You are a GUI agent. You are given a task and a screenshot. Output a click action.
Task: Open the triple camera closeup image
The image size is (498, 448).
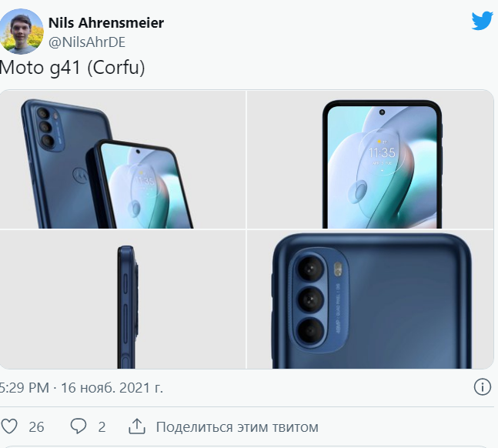370,299
